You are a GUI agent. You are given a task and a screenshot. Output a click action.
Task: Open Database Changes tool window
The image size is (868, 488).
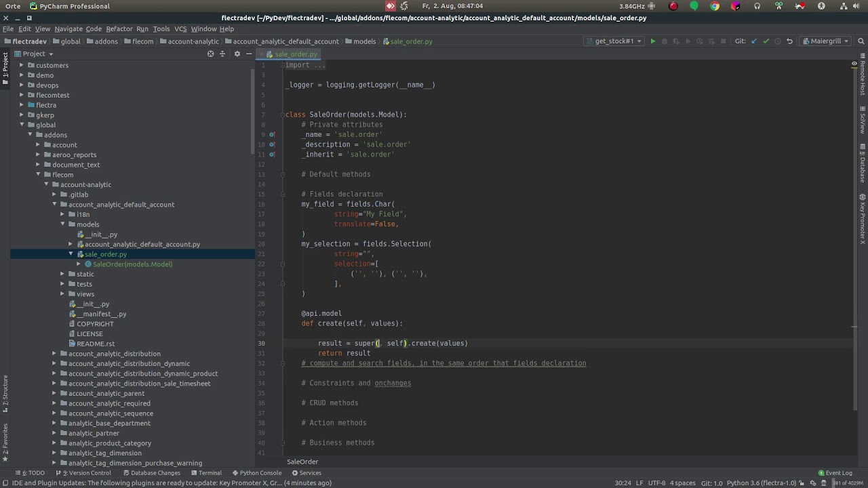152,473
